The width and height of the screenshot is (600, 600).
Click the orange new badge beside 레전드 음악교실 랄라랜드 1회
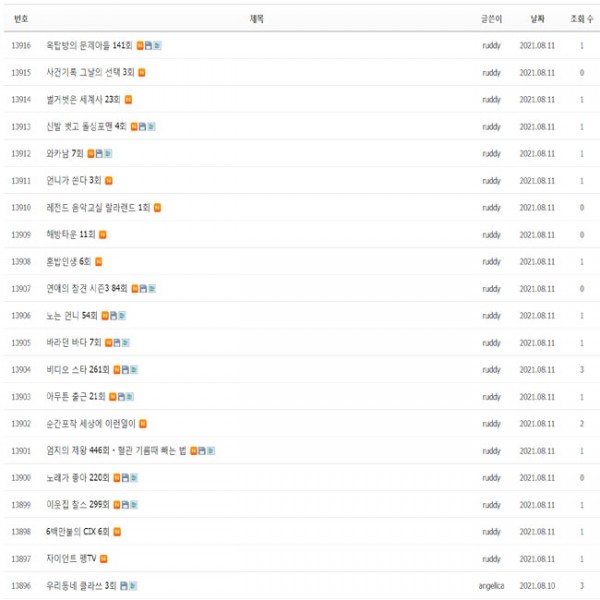coord(157,207)
